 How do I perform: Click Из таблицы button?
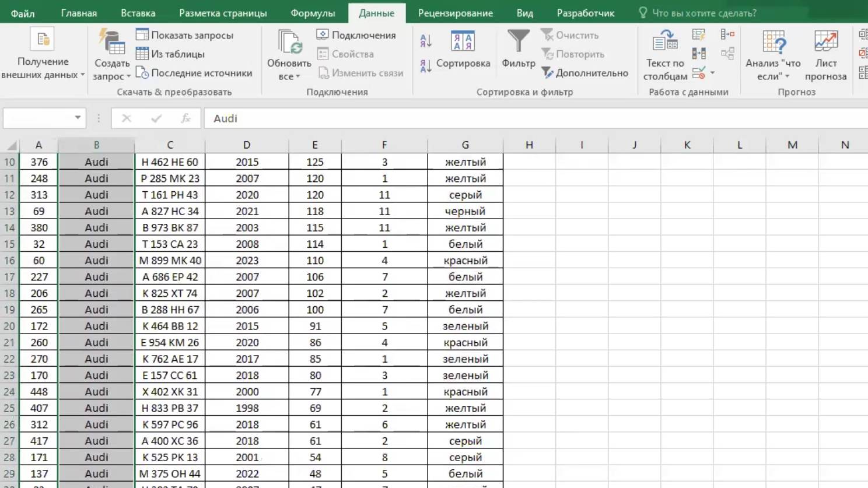point(170,54)
